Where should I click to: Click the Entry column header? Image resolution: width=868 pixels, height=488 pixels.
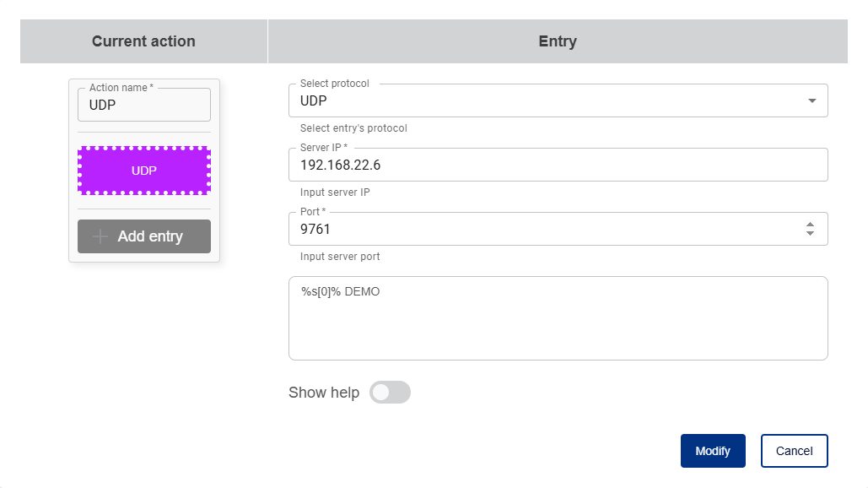pyautogui.click(x=557, y=41)
